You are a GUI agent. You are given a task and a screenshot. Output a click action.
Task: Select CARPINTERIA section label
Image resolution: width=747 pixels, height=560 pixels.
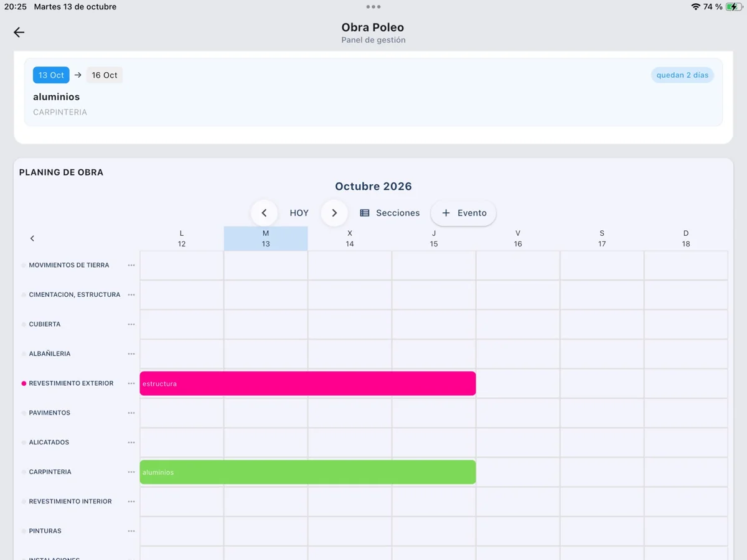(50, 472)
